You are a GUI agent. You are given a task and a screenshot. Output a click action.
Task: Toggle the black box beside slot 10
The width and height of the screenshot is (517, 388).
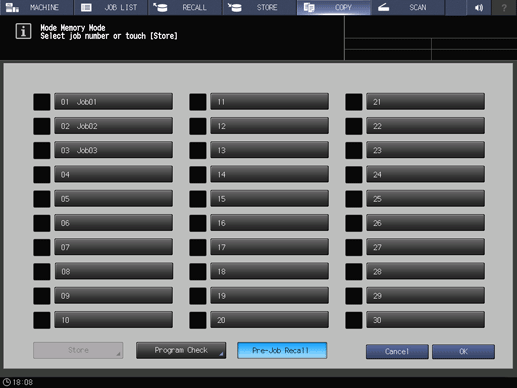coord(42,320)
